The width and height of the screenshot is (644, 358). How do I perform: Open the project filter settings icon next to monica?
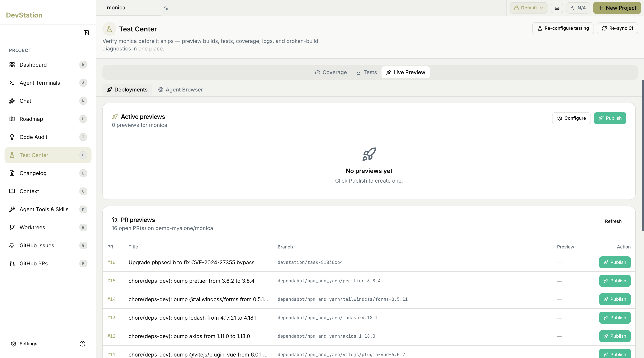(166, 8)
